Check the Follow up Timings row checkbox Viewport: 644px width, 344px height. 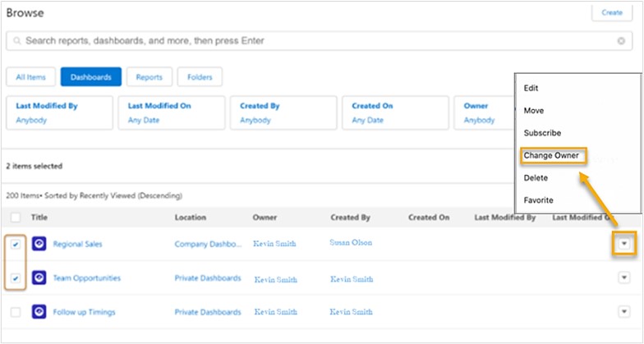[x=16, y=312]
